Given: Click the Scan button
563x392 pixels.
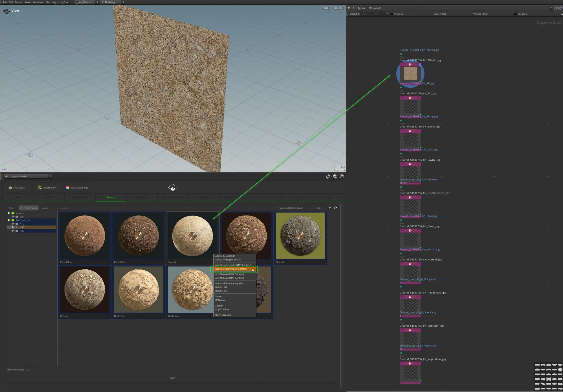Looking at the screenshot, I should pos(172,378).
